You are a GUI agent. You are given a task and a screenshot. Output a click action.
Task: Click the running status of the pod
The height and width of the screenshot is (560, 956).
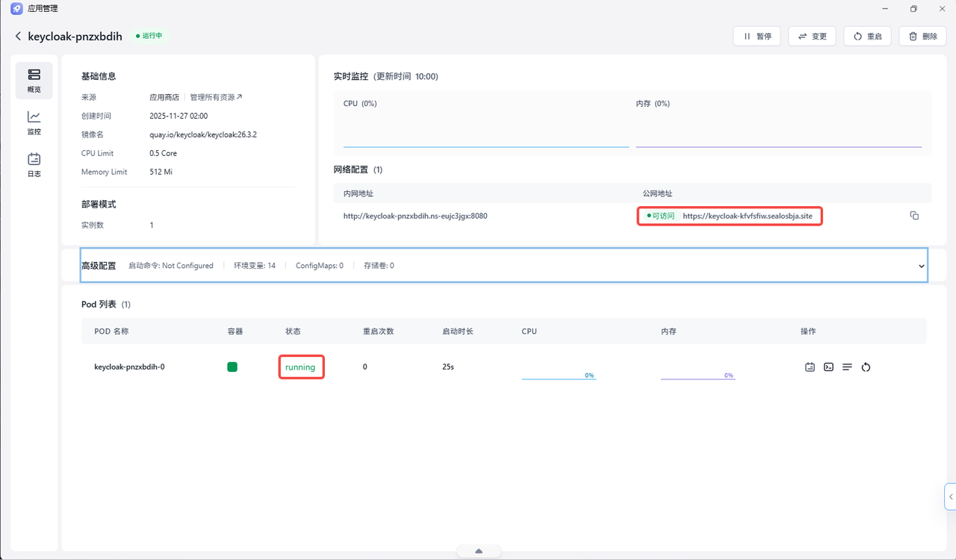pyautogui.click(x=300, y=367)
